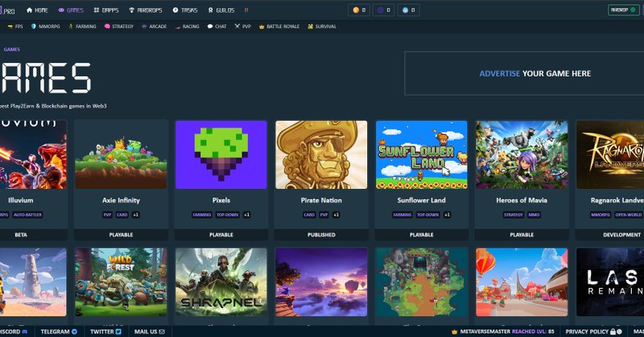
Task: Click the Pixels game title
Action: [221, 200]
